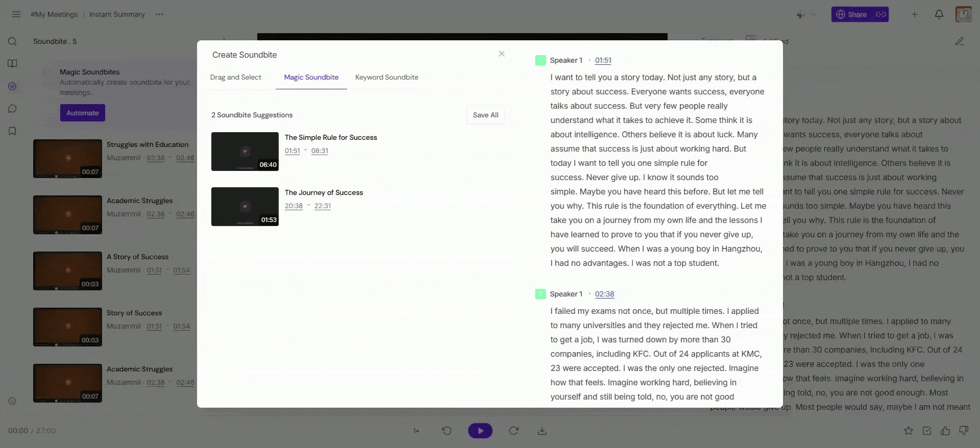980x448 pixels.
Task: Click the checkbox task icon at bottom right
Action: coord(927,431)
